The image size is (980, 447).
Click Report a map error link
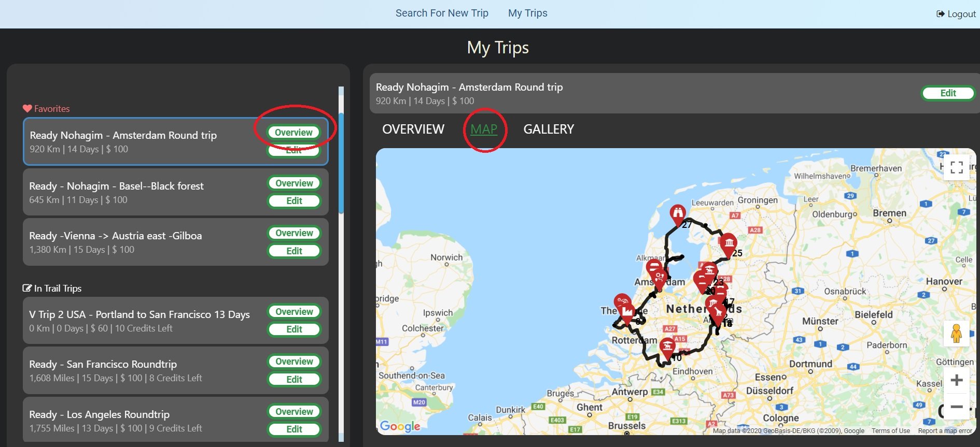coord(945,430)
